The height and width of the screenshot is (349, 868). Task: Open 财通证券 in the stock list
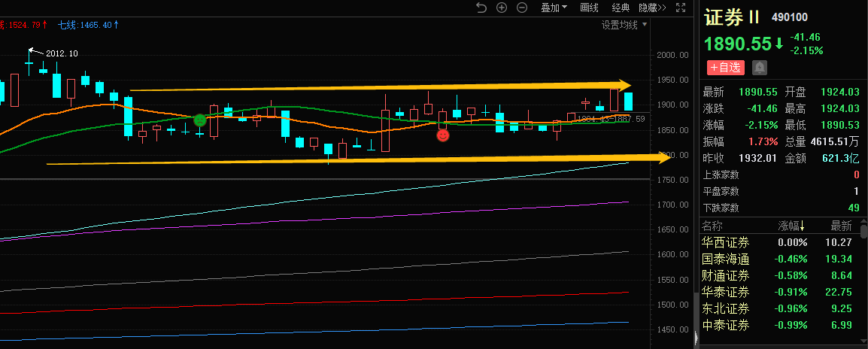pos(725,275)
